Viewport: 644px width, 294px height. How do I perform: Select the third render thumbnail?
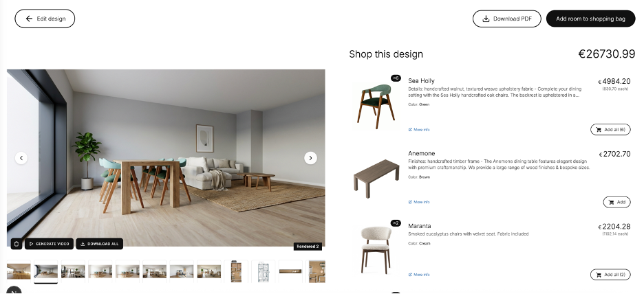click(x=73, y=271)
